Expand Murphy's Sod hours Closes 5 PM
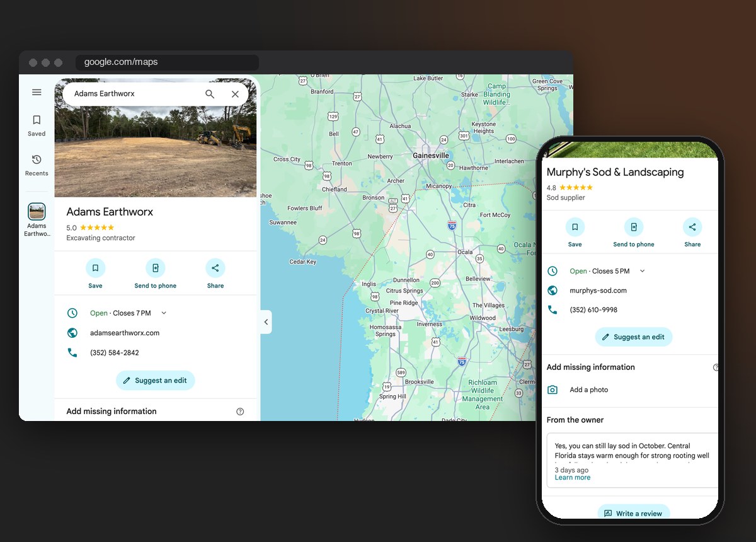Image resolution: width=756 pixels, height=542 pixels. pyautogui.click(x=643, y=271)
